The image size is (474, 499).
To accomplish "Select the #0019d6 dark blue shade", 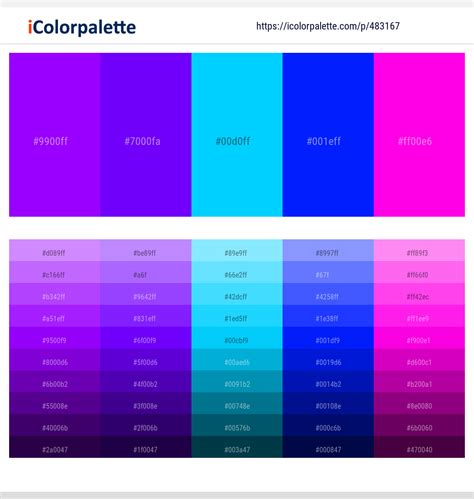I will point(328,360).
